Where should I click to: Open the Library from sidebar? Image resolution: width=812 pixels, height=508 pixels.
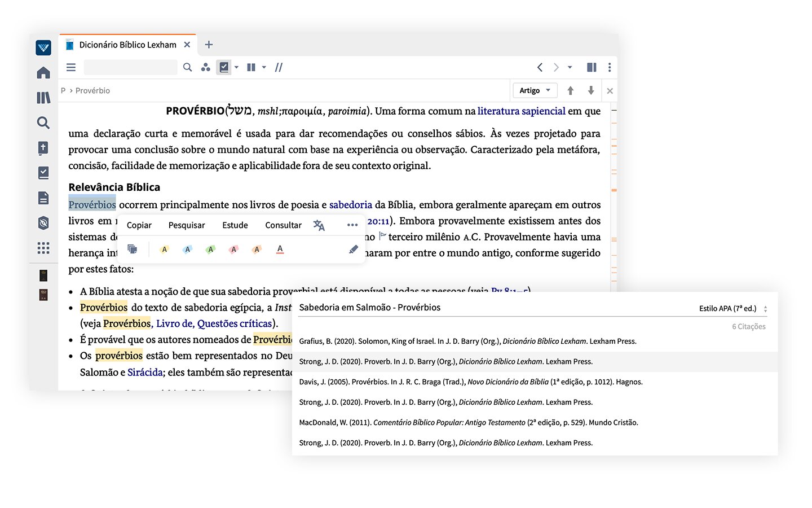point(43,98)
